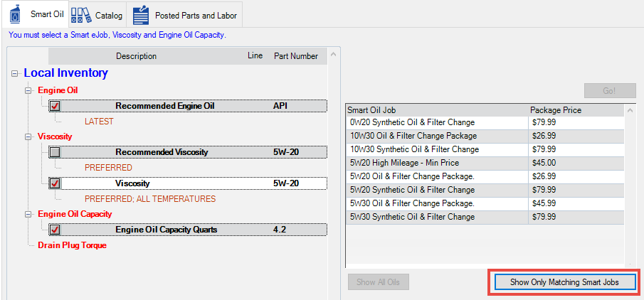Viewport: 644px width, 300px height.
Task: Check the Recommended Viscosity checkbox
Action: [x=55, y=153]
